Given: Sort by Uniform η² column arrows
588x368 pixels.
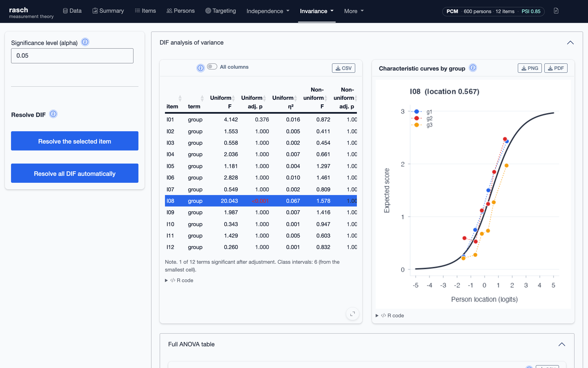Looking at the screenshot, I should tap(296, 98).
